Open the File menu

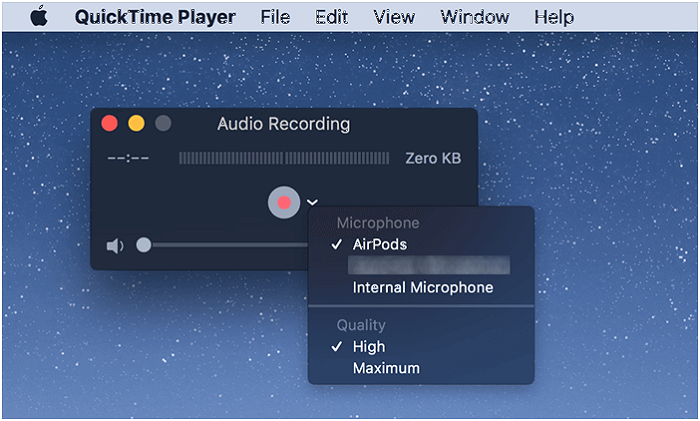coord(275,17)
